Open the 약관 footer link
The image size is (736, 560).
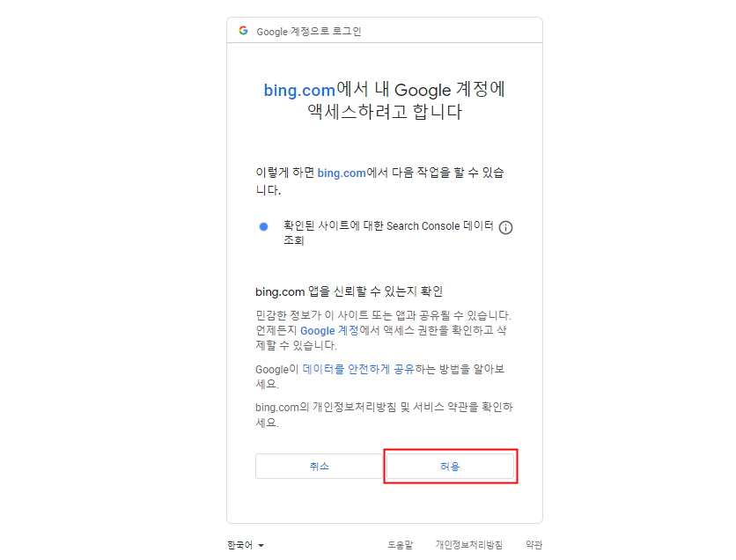point(532,544)
